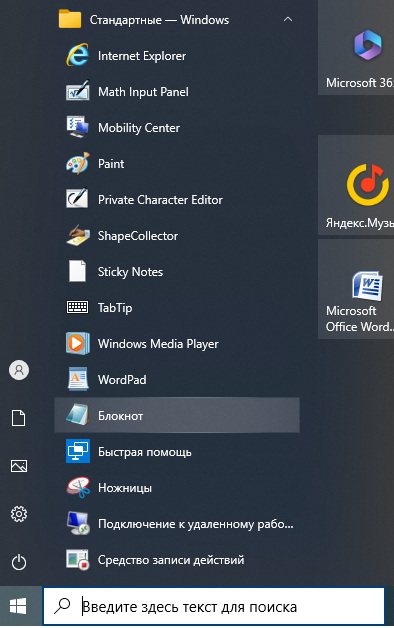Open Private Character Editor icon
The width and height of the screenshot is (394, 628).
[x=77, y=199]
